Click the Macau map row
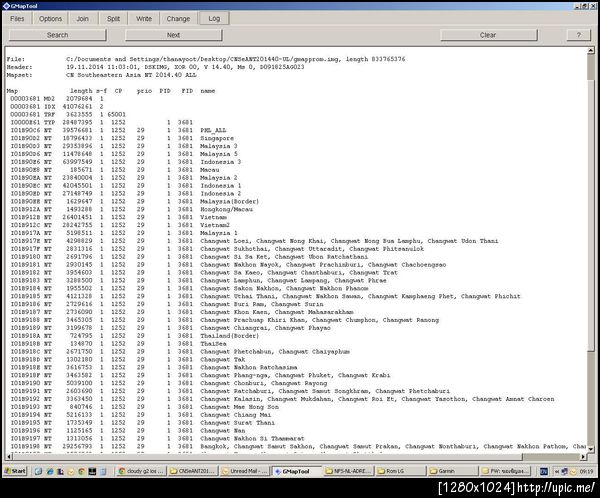600x498 pixels. pos(115,170)
